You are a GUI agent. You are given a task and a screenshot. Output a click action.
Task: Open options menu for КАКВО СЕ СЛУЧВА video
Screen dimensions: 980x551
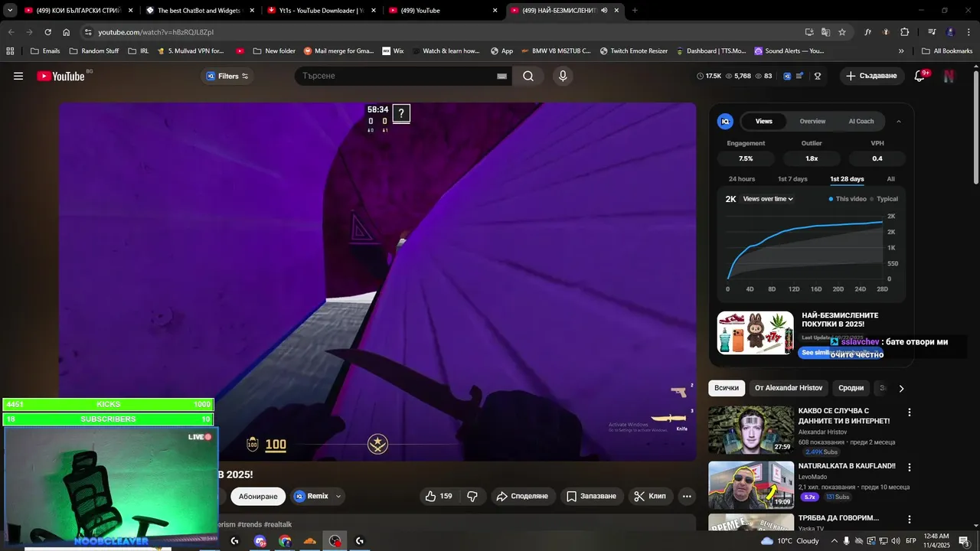[x=910, y=412]
